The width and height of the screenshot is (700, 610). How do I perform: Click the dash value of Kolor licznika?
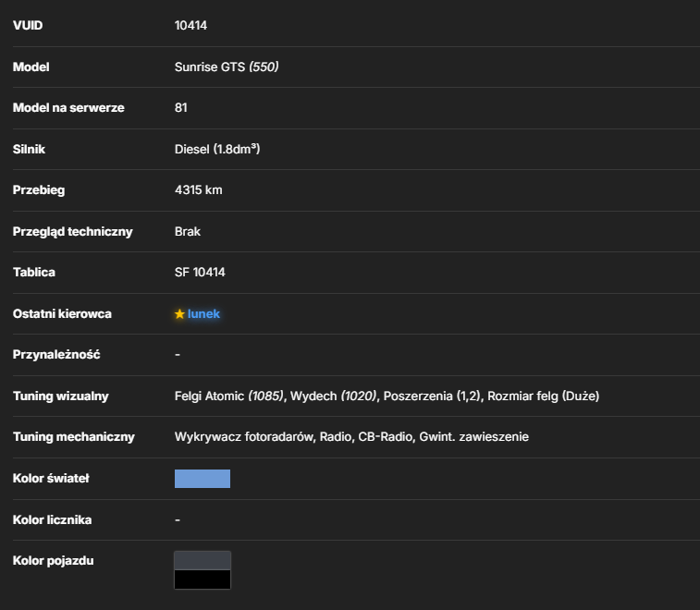click(178, 519)
